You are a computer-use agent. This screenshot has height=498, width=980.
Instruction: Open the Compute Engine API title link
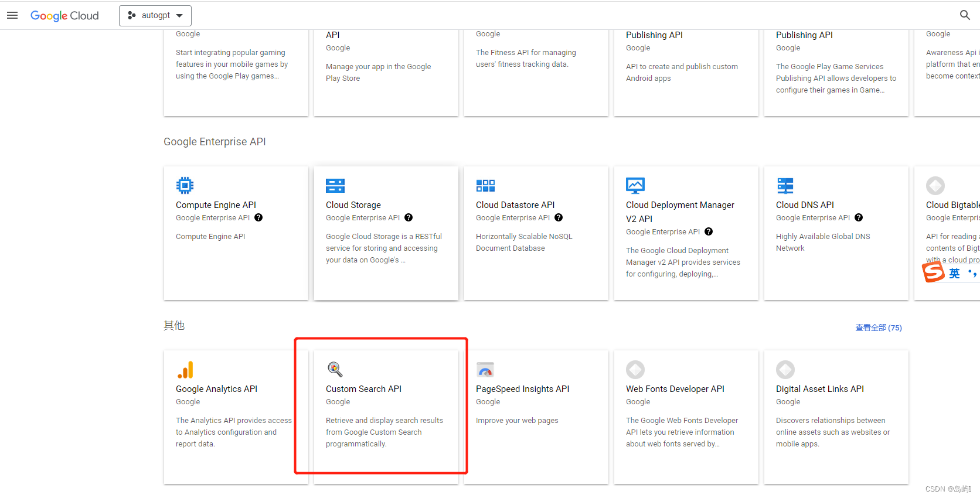216,205
